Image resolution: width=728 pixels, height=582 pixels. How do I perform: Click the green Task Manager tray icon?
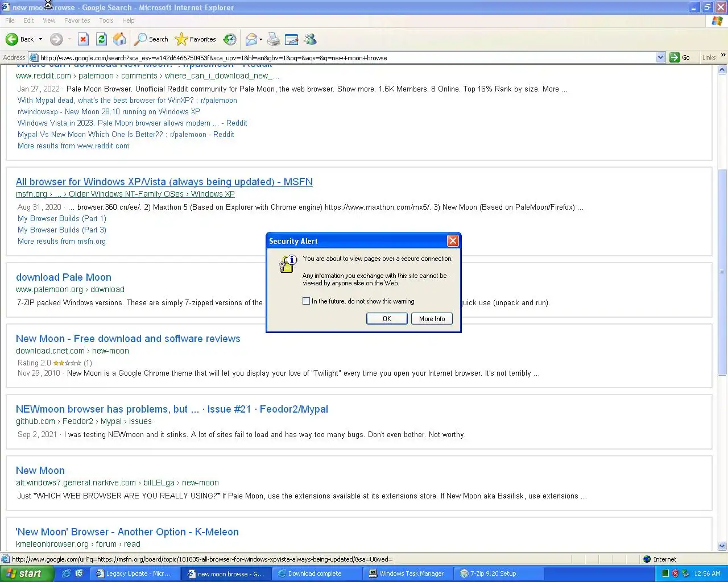point(665,573)
